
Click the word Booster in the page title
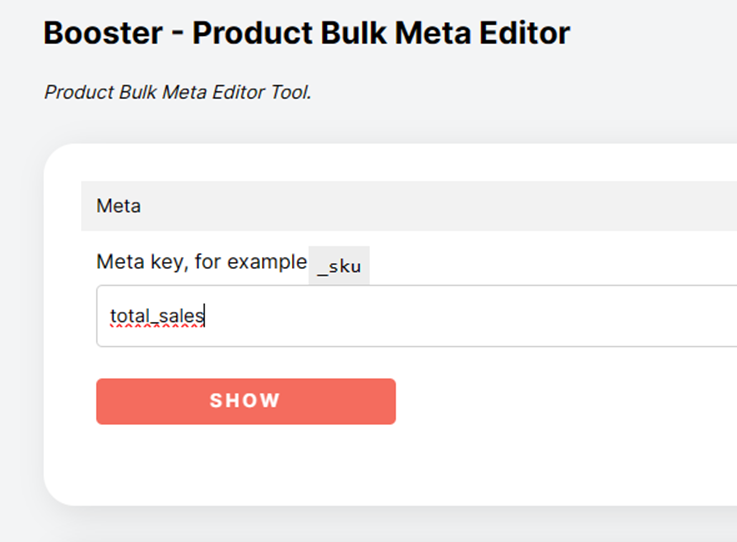(103, 33)
